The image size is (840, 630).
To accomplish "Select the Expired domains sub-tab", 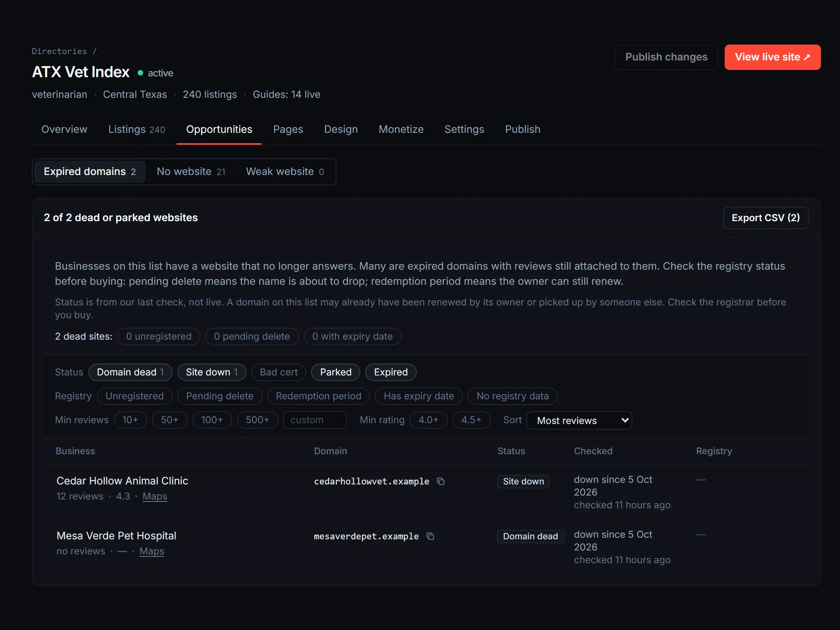I will [x=90, y=171].
